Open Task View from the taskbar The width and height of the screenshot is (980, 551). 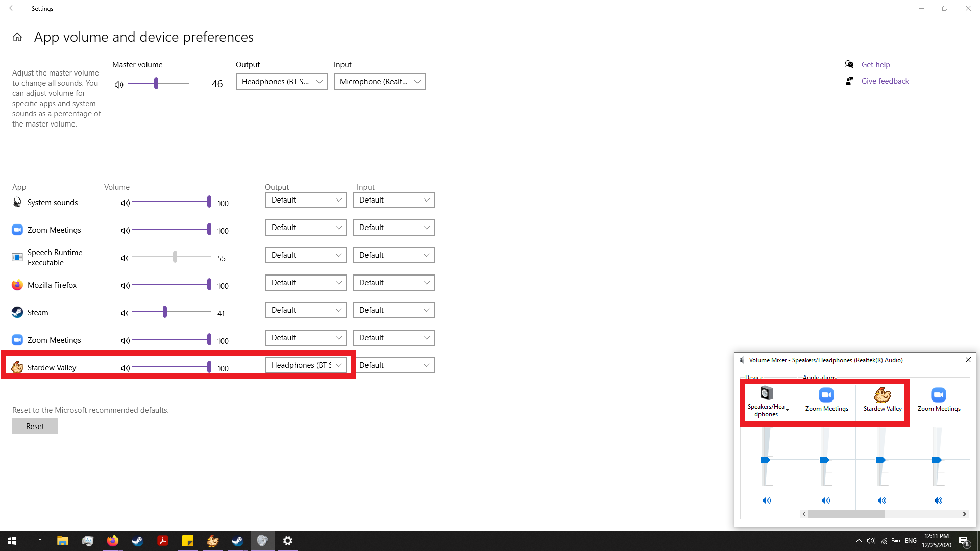tap(37, 541)
